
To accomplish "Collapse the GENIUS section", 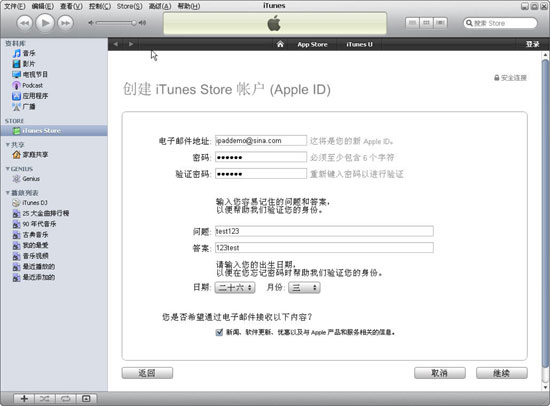I will pyautogui.click(x=7, y=169).
